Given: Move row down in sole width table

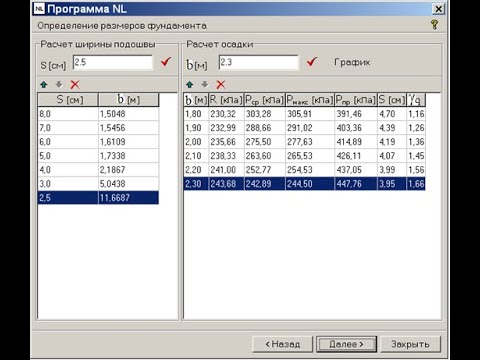Looking at the screenshot, I should pos(59,85).
